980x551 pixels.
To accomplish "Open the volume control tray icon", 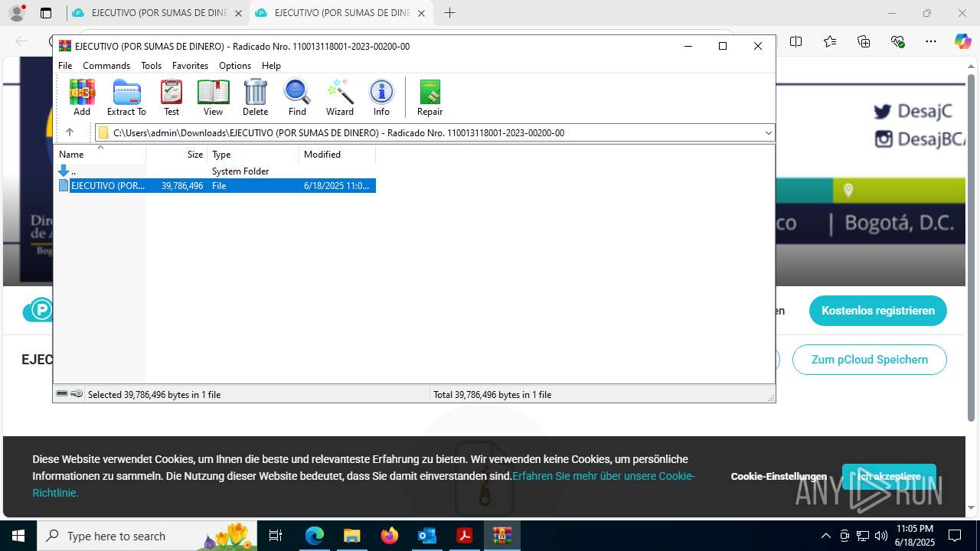I will pyautogui.click(x=881, y=536).
